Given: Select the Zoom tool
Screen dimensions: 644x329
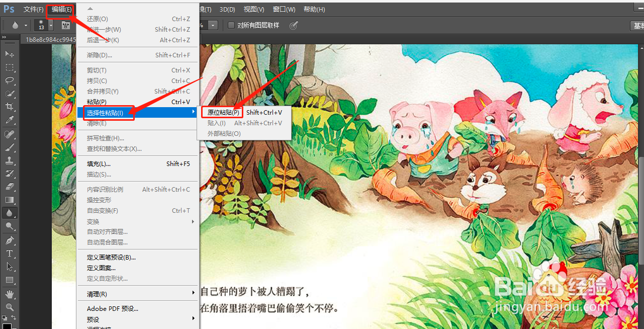Looking at the screenshot, I should pos(10,307).
